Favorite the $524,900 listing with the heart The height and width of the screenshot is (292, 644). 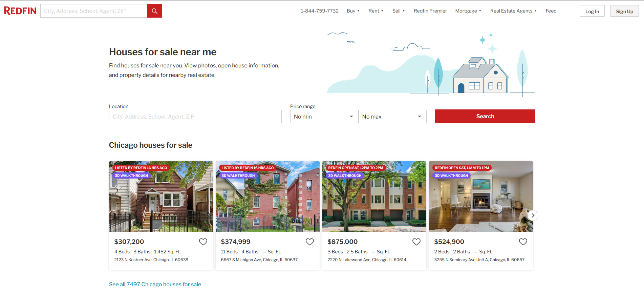523,242
